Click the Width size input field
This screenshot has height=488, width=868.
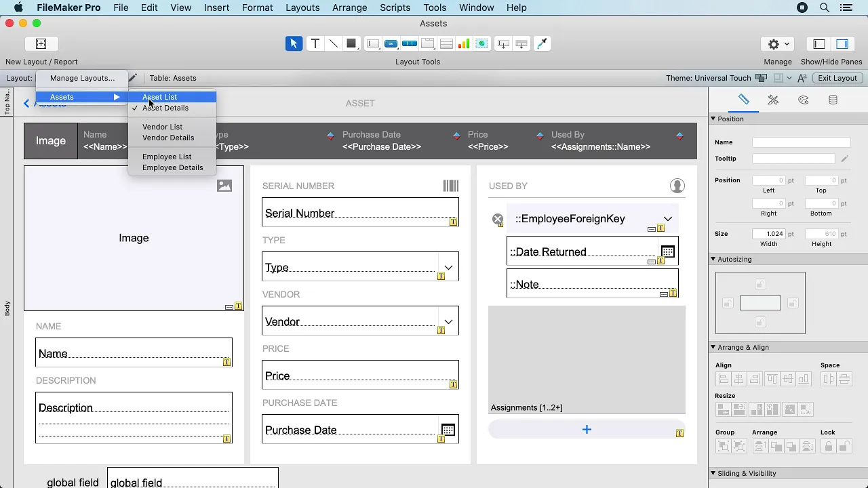pos(768,234)
